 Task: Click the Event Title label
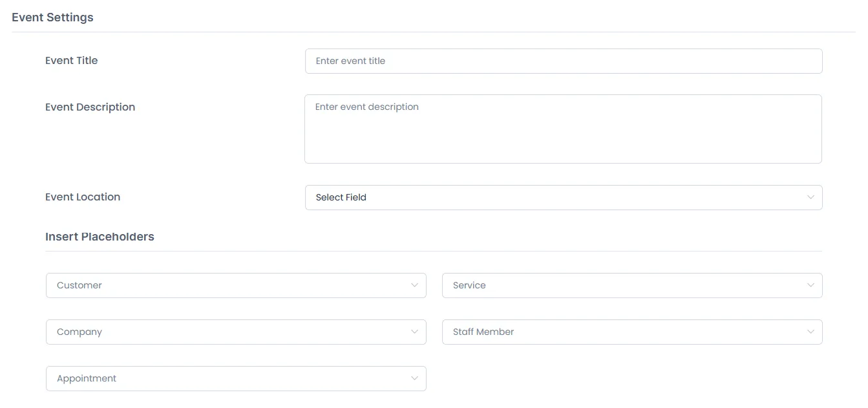pos(72,60)
